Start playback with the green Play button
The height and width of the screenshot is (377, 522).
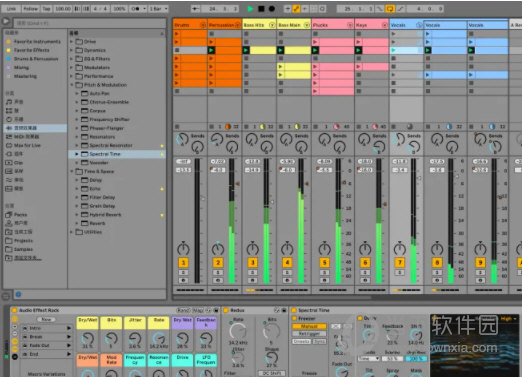pos(250,9)
